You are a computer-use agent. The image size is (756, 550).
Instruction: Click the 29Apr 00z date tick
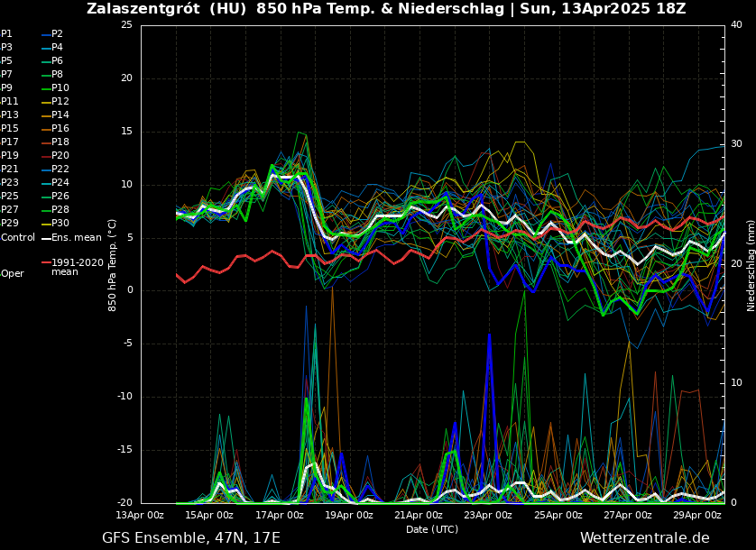(x=698, y=515)
